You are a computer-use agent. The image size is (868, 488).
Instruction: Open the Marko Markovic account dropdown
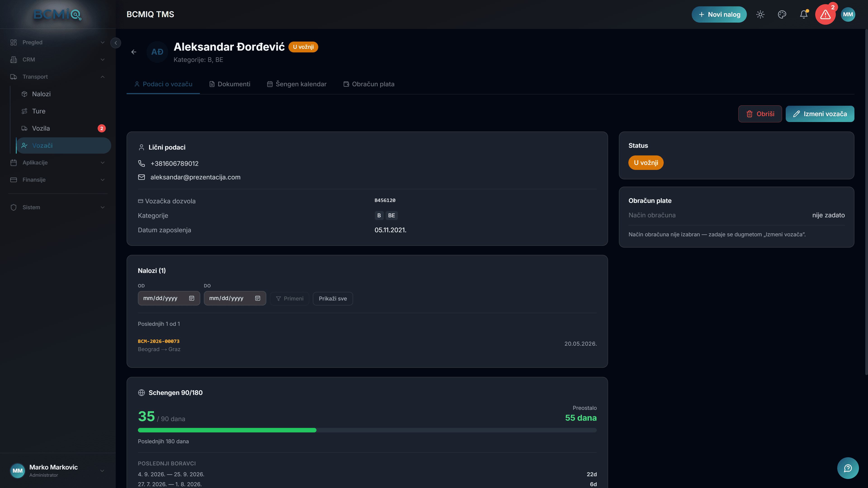coord(58,470)
